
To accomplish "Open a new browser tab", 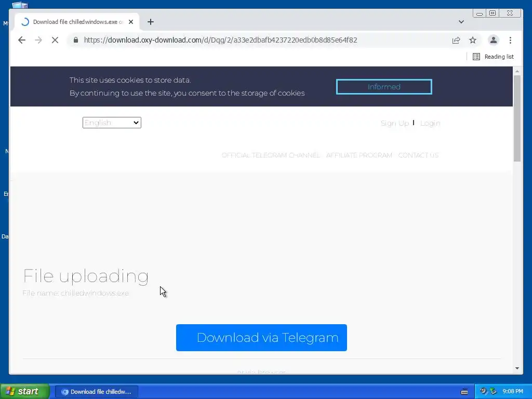I will pyautogui.click(x=151, y=22).
